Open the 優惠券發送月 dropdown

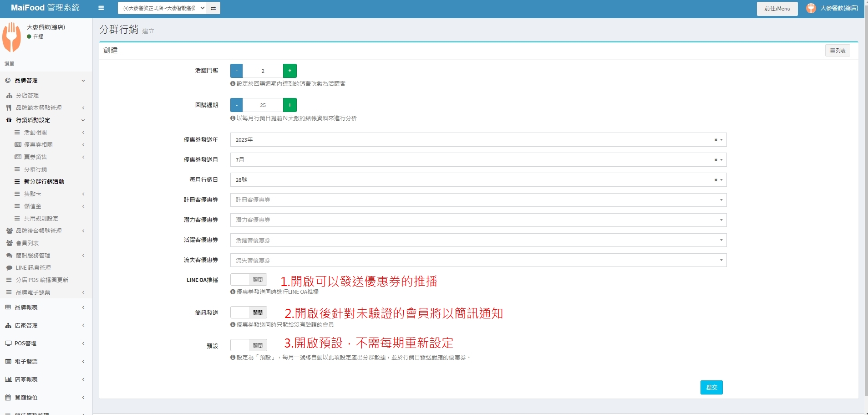point(473,160)
